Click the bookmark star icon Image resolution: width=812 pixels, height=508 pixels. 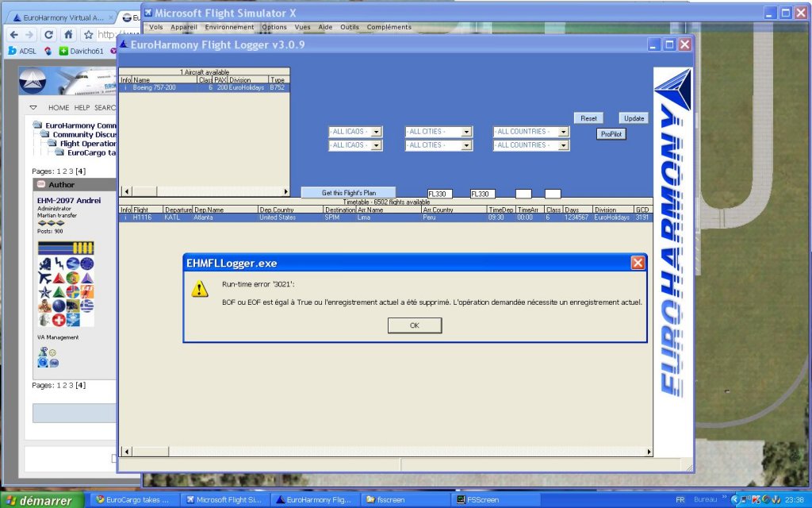(x=89, y=35)
